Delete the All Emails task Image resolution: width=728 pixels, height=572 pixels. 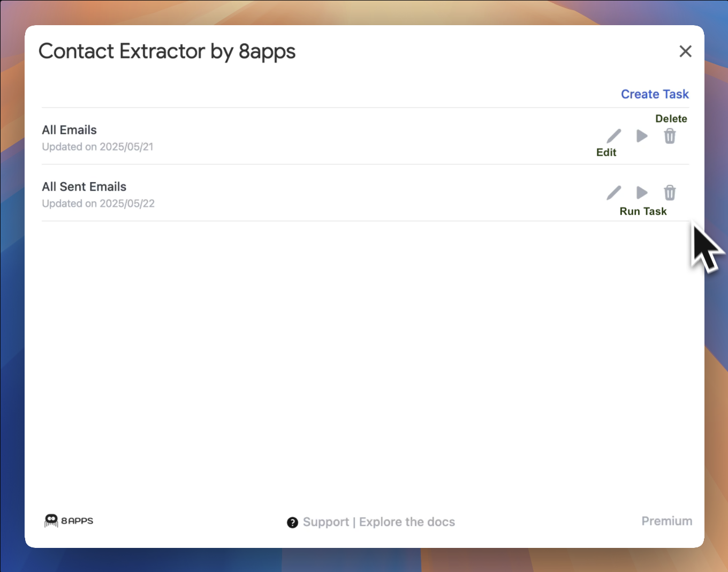tap(670, 136)
